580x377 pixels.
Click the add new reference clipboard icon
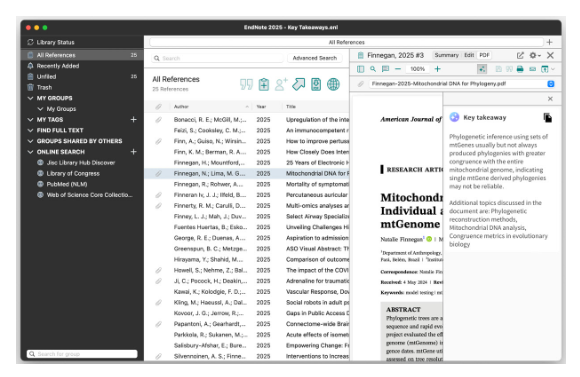pyautogui.click(x=264, y=84)
